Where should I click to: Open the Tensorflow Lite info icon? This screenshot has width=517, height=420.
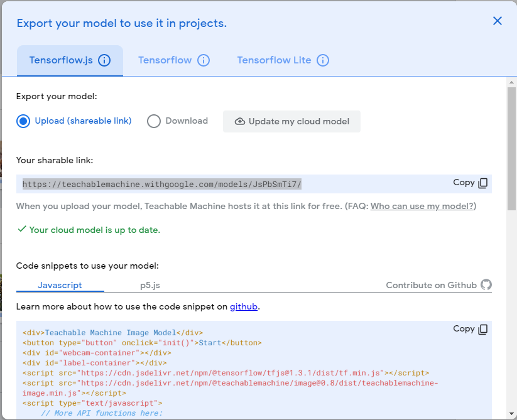[x=323, y=60]
